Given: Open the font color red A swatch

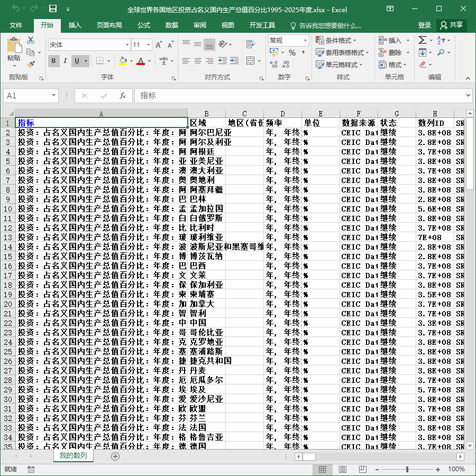Looking at the screenshot, I should point(141,61).
